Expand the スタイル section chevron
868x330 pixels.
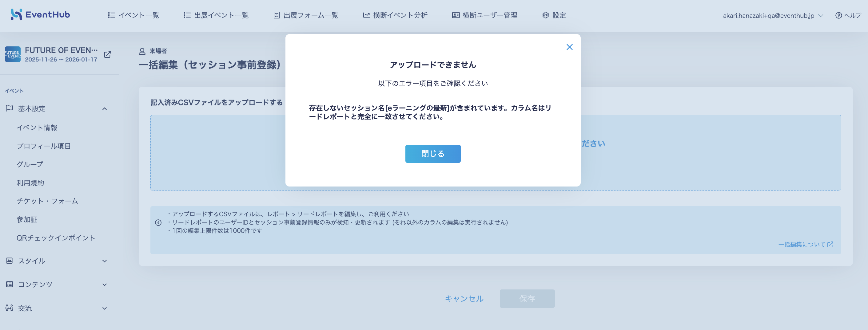click(105, 261)
